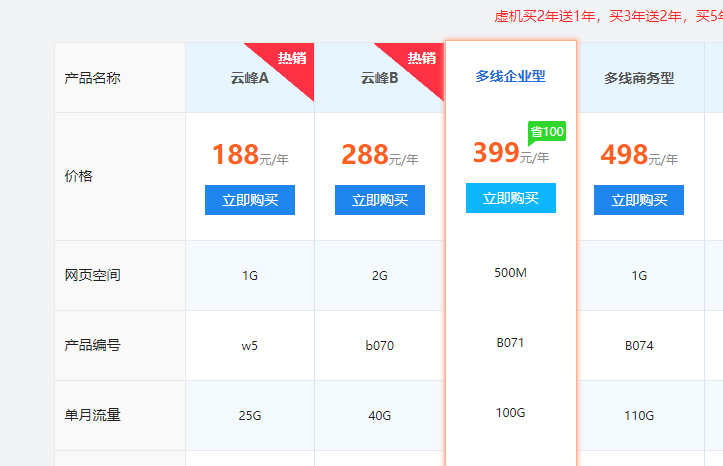
Task: Click the 网页空间 row label
Action: coord(93,275)
